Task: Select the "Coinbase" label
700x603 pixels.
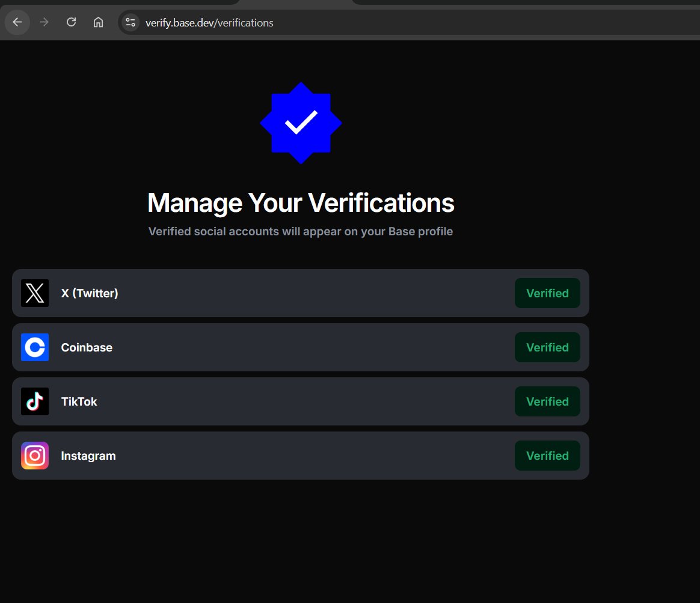Action: (x=87, y=347)
